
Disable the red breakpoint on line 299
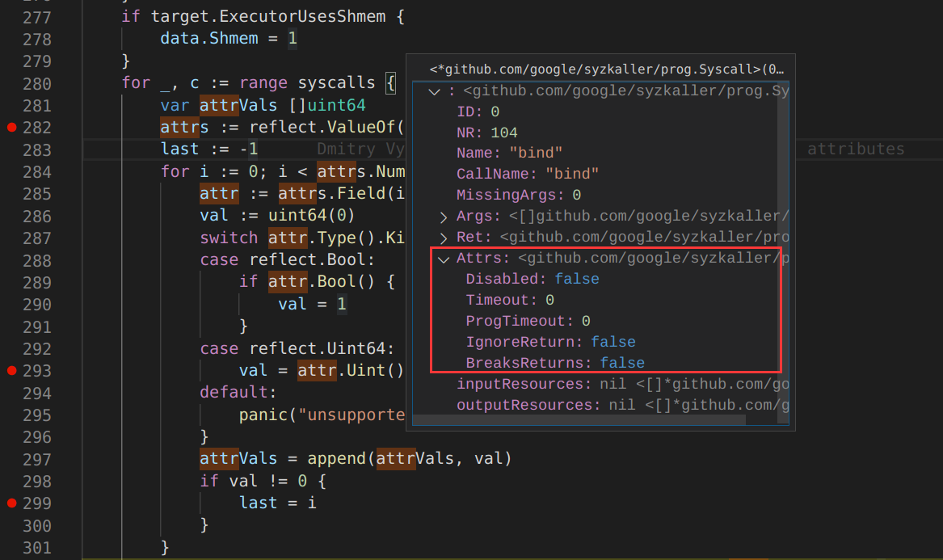click(11, 503)
